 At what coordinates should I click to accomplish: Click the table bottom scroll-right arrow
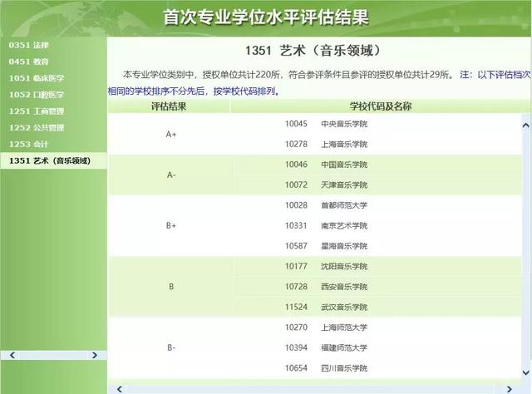pyautogui.click(x=509, y=389)
